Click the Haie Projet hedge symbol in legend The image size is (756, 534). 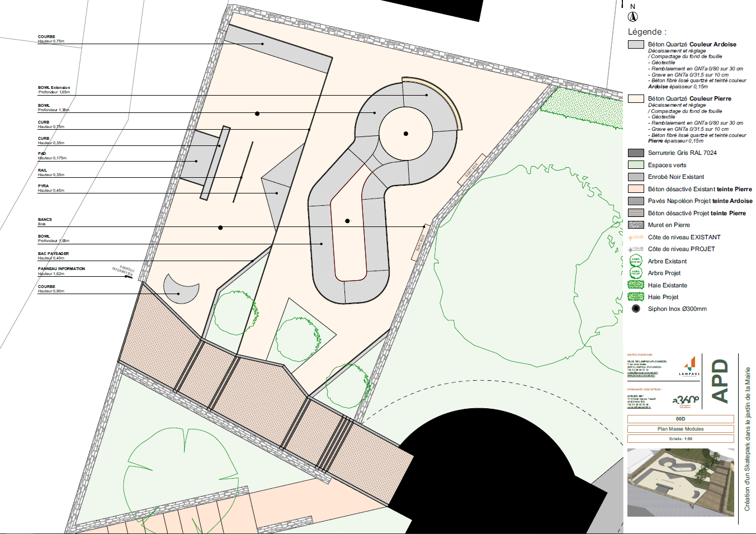pos(636,296)
